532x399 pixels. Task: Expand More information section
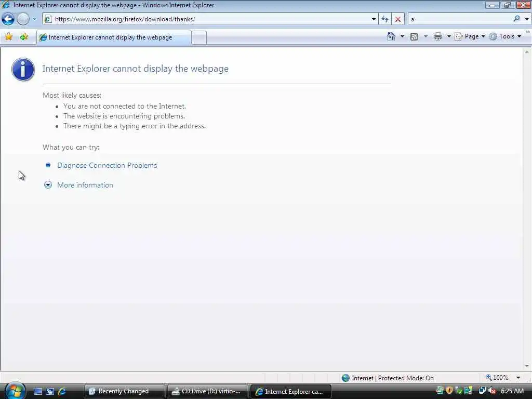point(48,185)
